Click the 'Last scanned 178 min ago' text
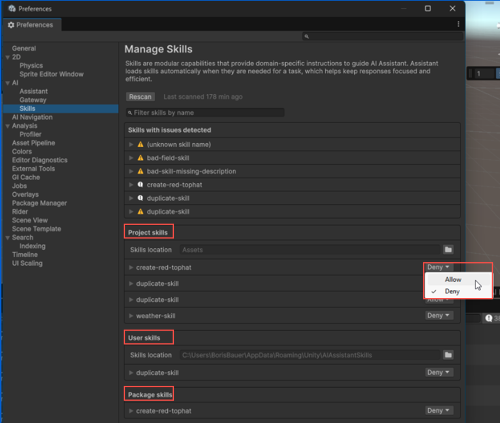This screenshot has width=500, height=423. pos(203,97)
